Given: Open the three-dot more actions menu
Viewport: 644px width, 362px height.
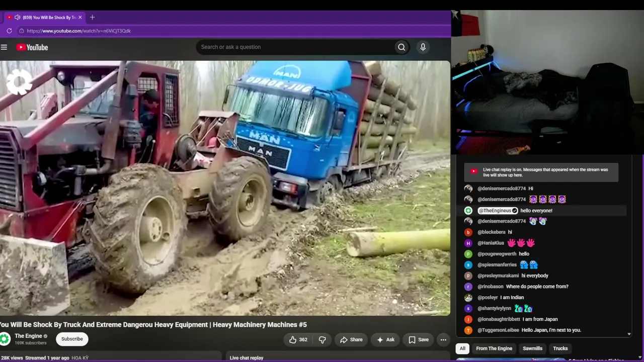Looking at the screenshot, I should pyautogui.click(x=443, y=339).
